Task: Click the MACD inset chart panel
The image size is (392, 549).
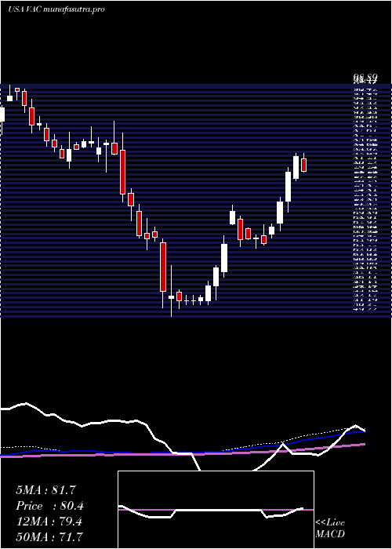Action: pos(216,510)
